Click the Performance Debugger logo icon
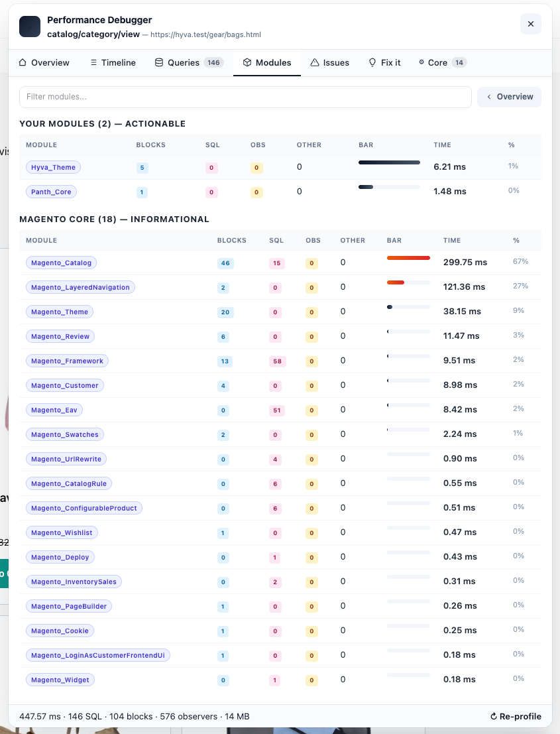 coord(29,27)
